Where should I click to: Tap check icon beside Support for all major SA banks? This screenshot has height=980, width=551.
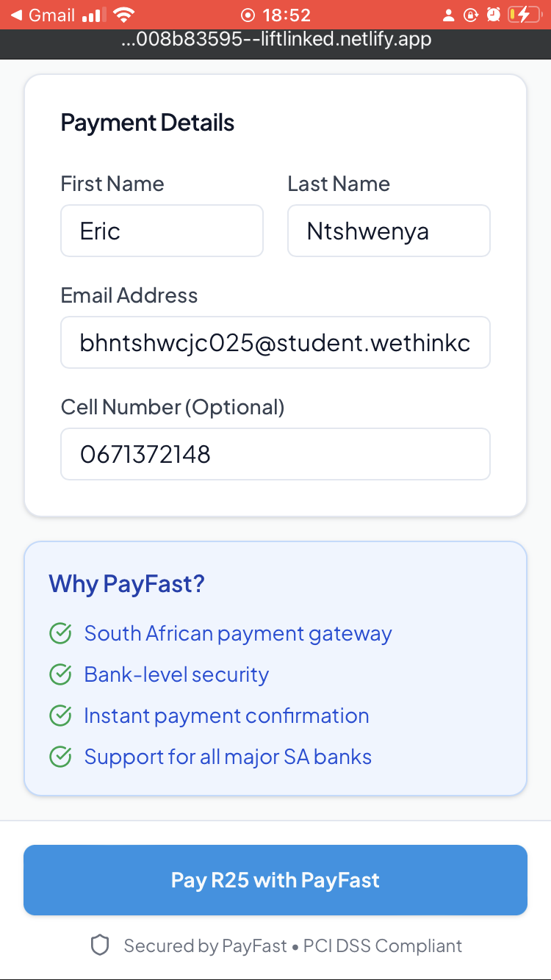point(60,757)
